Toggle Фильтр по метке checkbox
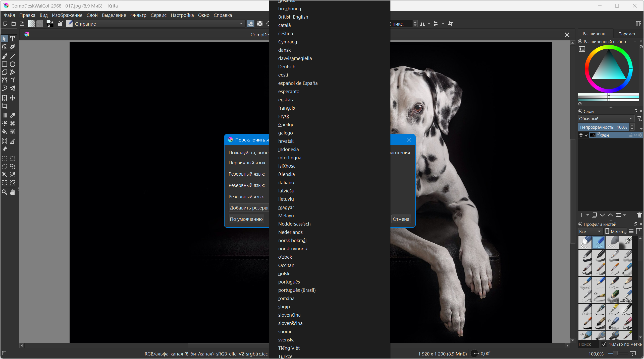 coord(604,344)
